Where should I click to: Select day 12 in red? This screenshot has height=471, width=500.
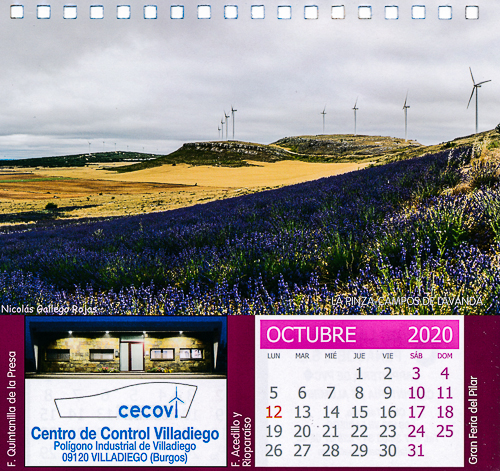pyautogui.click(x=274, y=412)
